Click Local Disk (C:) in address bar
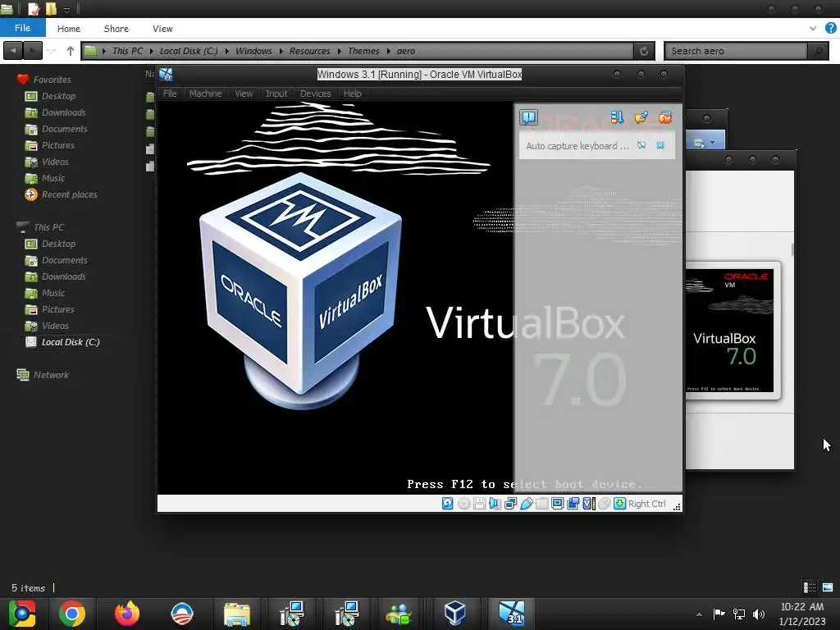Screen dimensions: 840x630 pos(189,51)
